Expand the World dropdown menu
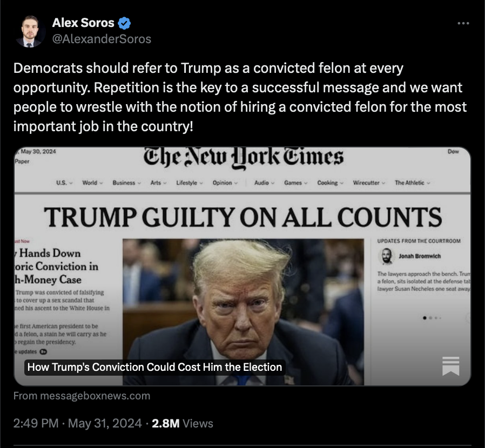485x448 pixels. coord(92,183)
